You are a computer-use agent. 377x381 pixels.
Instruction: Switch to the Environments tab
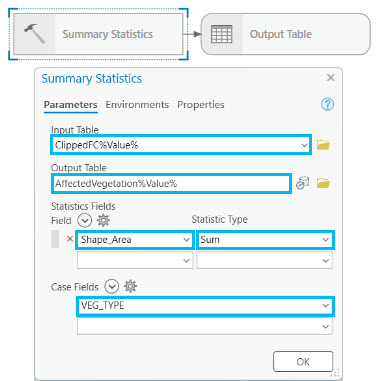point(137,105)
